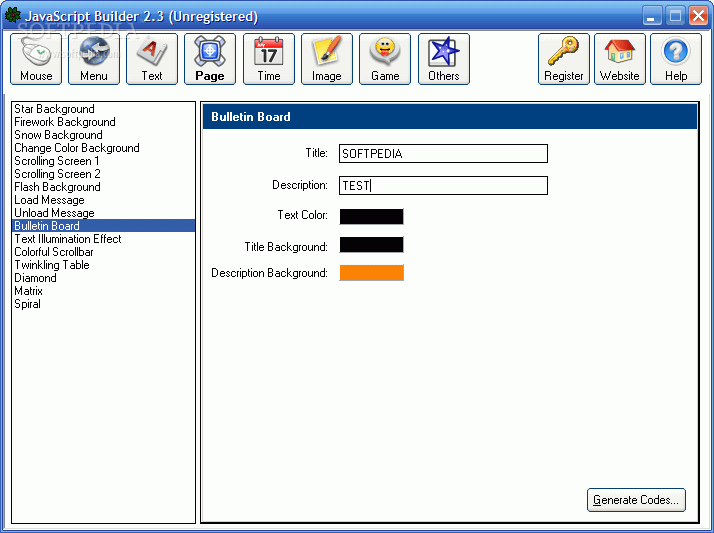Select Text Illumination Effect entry
The width and height of the screenshot is (714, 533).
(x=103, y=239)
